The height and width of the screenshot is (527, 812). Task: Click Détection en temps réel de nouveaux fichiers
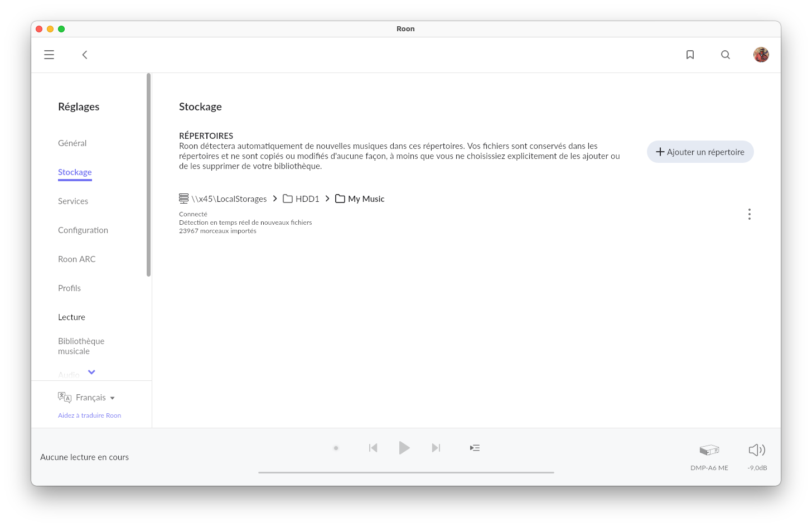(x=245, y=223)
